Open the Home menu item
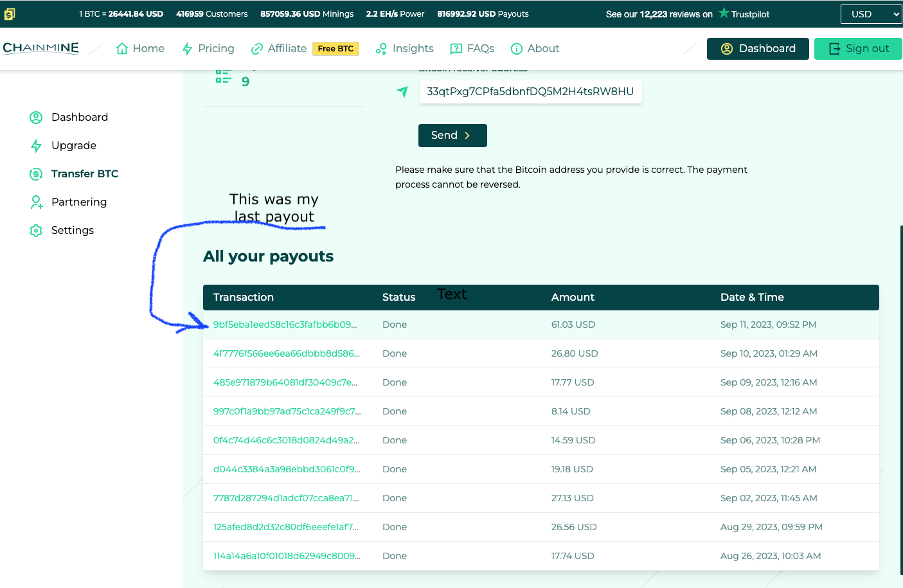Screen dimensions: 903x588 pos(140,49)
